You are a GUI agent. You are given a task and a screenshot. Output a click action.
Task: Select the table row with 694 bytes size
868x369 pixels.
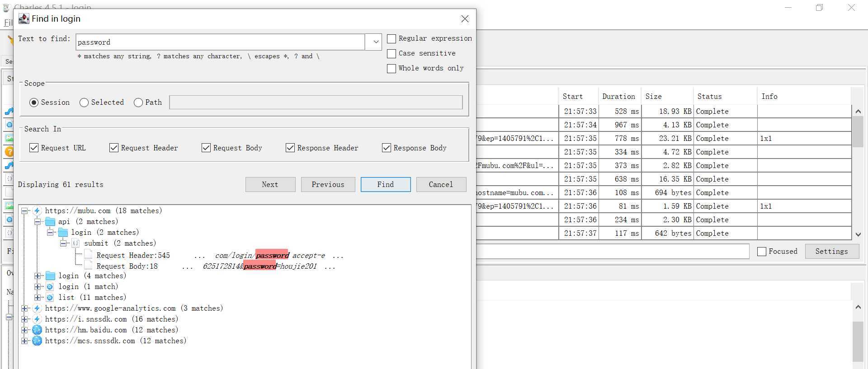click(x=664, y=192)
